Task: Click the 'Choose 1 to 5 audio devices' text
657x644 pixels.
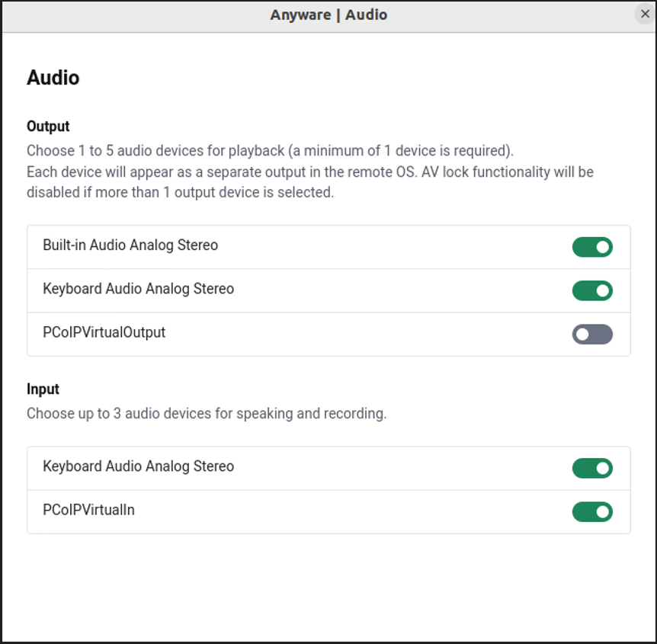Action: point(270,150)
